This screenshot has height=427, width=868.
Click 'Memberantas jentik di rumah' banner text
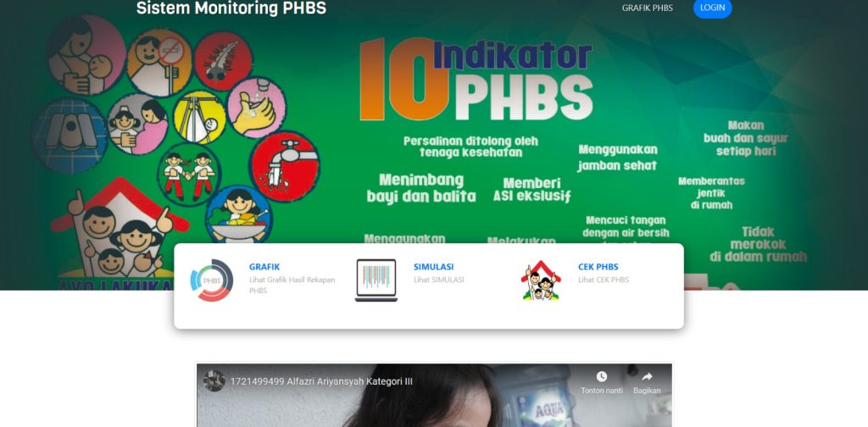point(711,193)
